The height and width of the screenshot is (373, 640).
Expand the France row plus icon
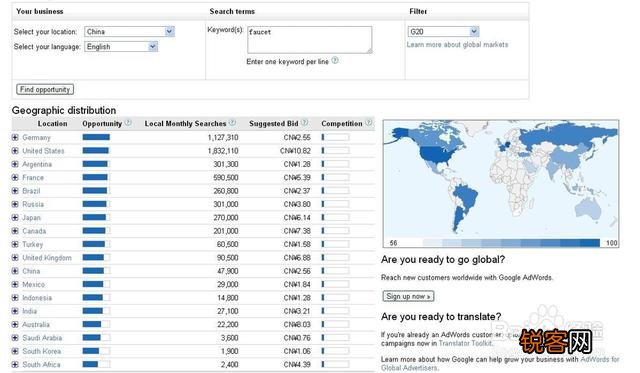click(x=15, y=178)
